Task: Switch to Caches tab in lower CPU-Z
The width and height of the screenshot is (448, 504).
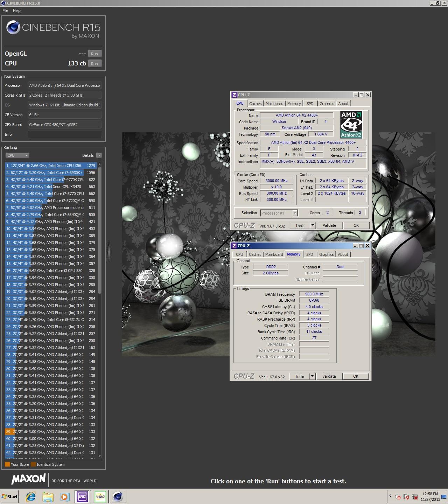Action: [x=255, y=254]
